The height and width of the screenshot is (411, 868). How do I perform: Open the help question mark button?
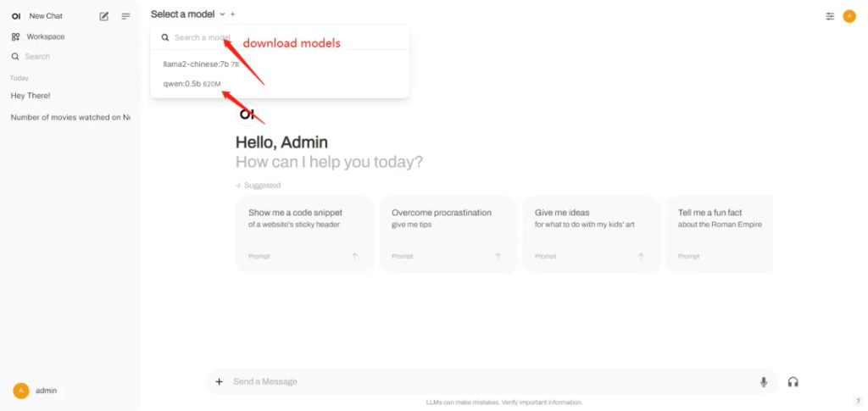coord(858,401)
